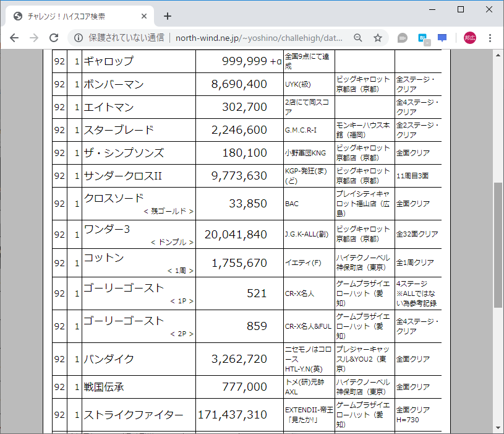
Task: Select the ギャロップ game title
Action: coord(108,61)
